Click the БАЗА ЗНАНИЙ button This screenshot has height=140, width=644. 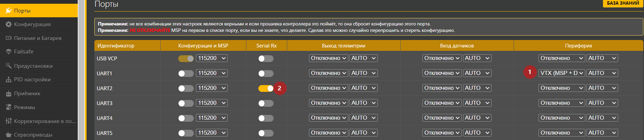click(623, 3)
